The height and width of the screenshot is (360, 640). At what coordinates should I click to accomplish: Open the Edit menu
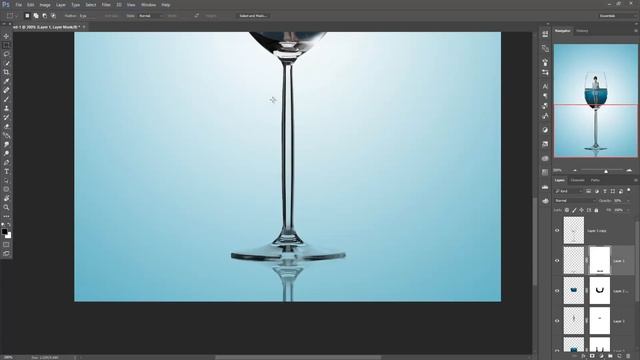31,5
